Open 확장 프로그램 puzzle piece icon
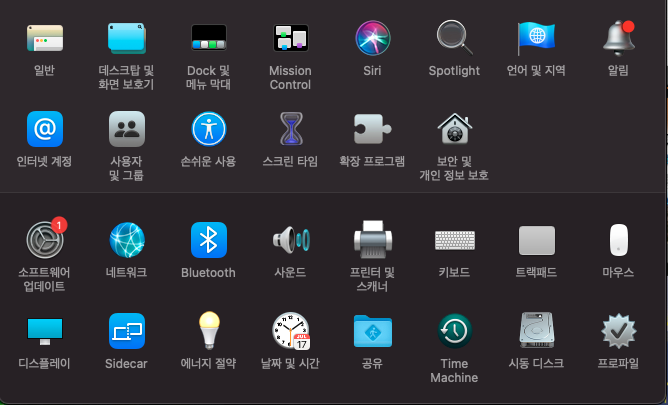Screen dimensions: 668x405 tap(372, 129)
